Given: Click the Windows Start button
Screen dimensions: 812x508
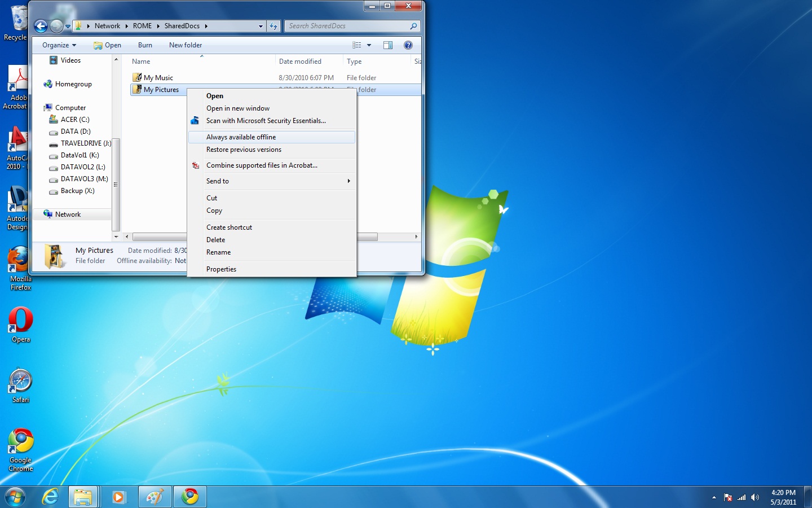Looking at the screenshot, I should 15,497.
